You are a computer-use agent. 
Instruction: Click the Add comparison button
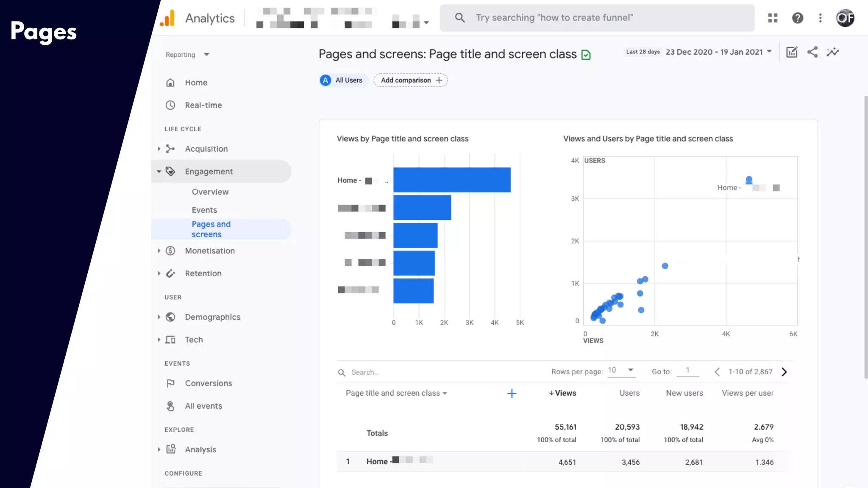tap(410, 80)
